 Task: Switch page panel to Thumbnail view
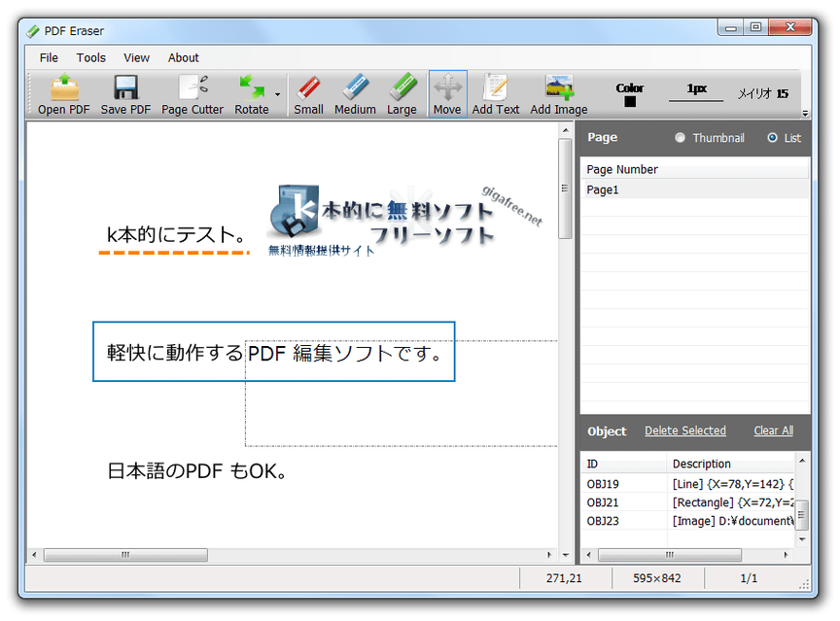680,138
